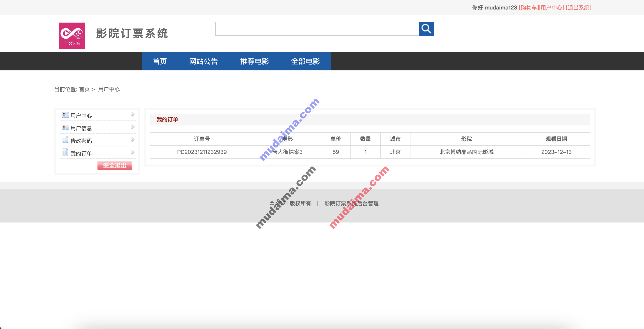The height and width of the screenshot is (329, 644).
Task: Click the 我的订单 document icon
Action: [x=65, y=152]
